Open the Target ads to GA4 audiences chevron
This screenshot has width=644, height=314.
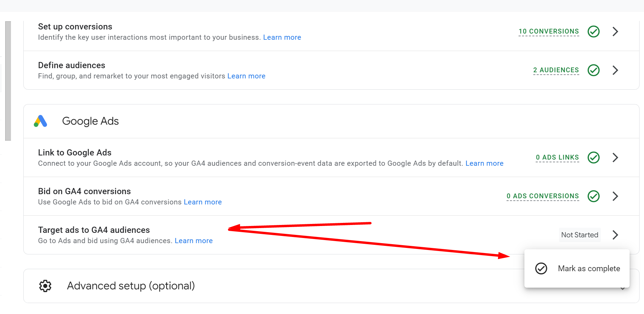pos(616,235)
